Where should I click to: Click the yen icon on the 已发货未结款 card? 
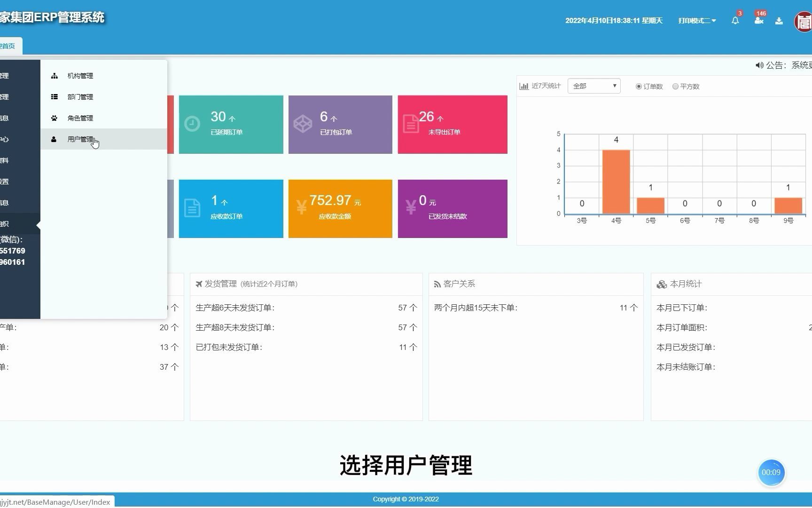coord(411,207)
